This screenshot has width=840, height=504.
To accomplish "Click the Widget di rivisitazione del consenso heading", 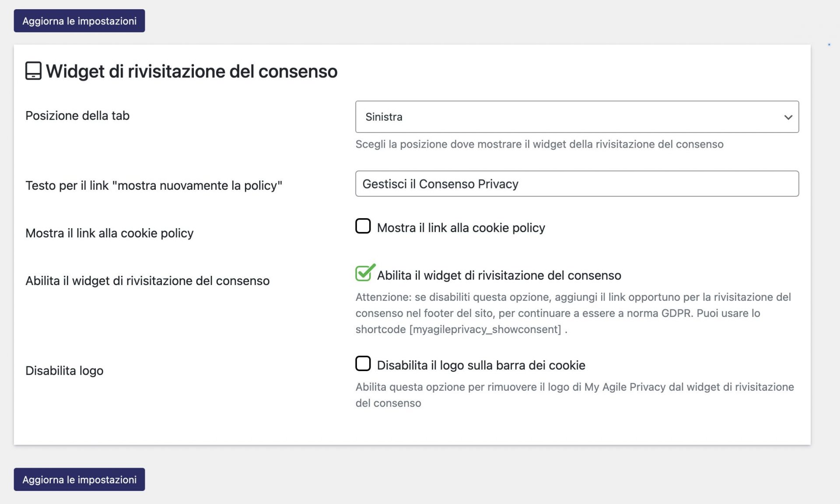I will tap(192, 71).
